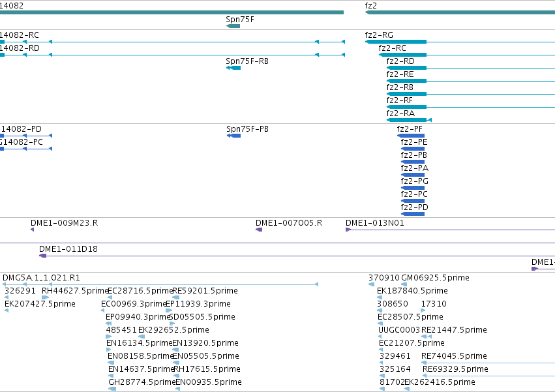Click EST EC28716.5prime

(140, 291)
